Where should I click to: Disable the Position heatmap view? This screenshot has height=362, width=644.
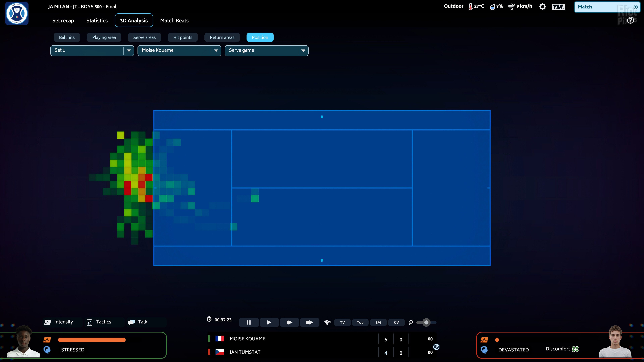click(x=260, y=37)
